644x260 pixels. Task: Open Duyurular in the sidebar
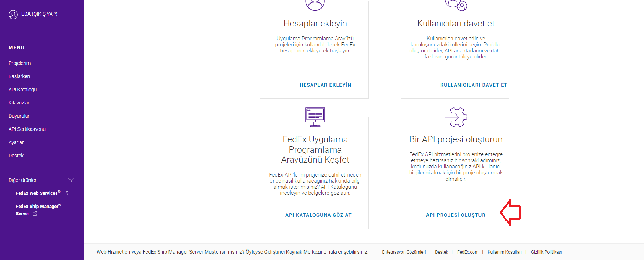coord(19,116)
